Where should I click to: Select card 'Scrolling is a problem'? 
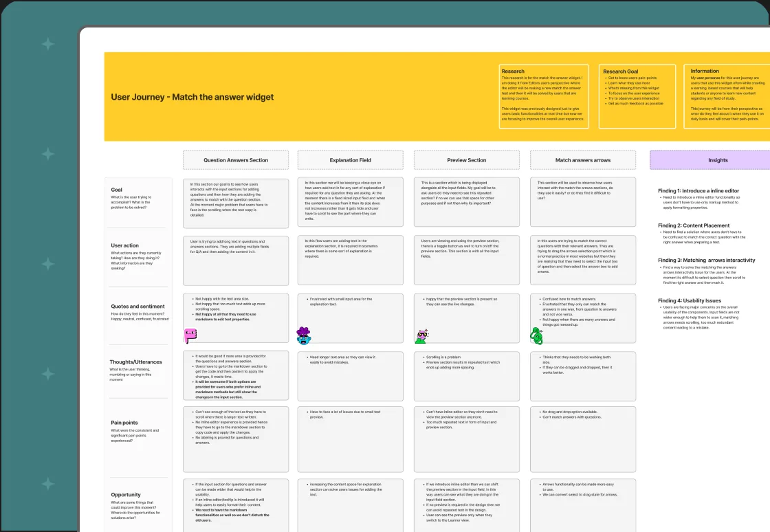(x=467, y=376)
